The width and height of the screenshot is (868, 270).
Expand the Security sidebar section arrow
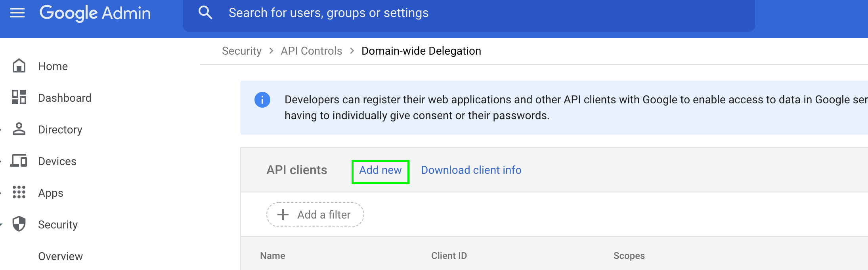[1, 224]
